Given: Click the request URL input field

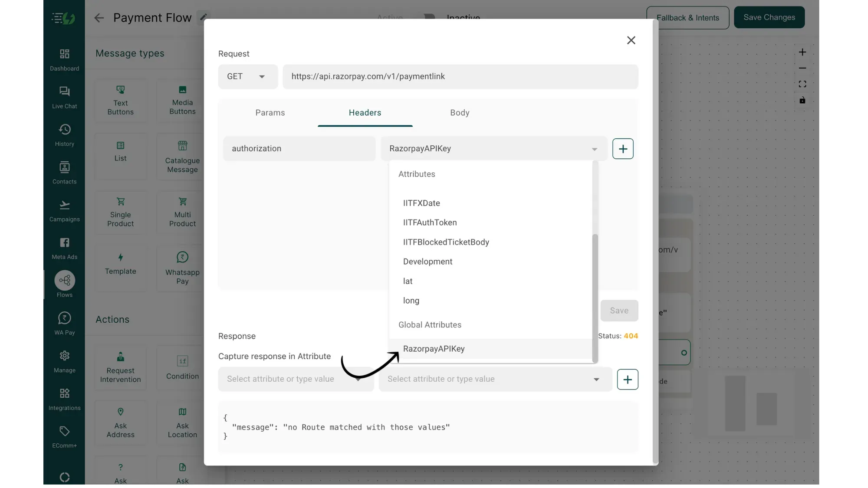Looking at the screenshot, I should [460, 76].
